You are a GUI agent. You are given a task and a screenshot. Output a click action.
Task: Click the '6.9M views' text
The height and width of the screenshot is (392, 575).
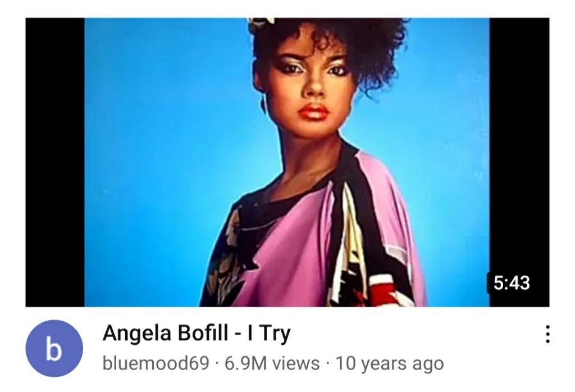point(272,363)
